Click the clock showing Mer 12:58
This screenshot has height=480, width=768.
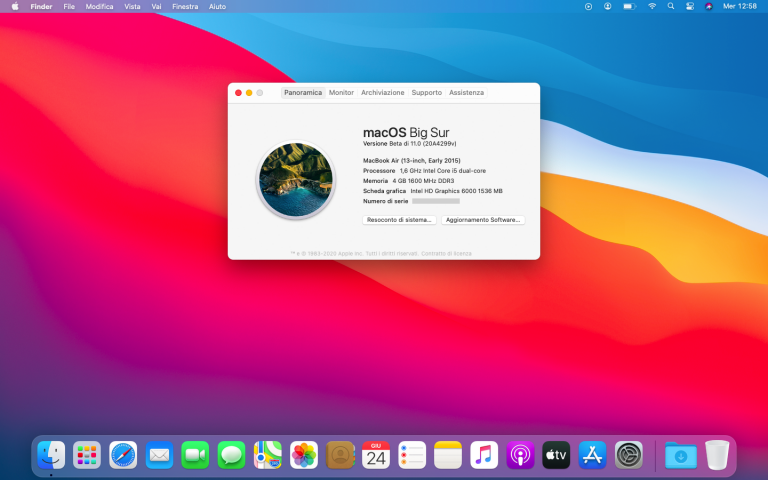(740, 6)
